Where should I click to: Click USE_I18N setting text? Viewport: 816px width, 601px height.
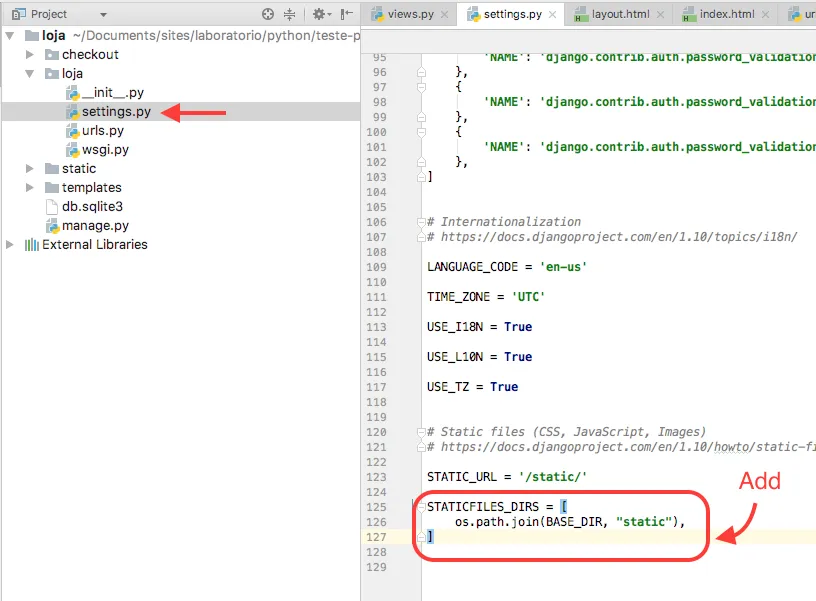455,327
